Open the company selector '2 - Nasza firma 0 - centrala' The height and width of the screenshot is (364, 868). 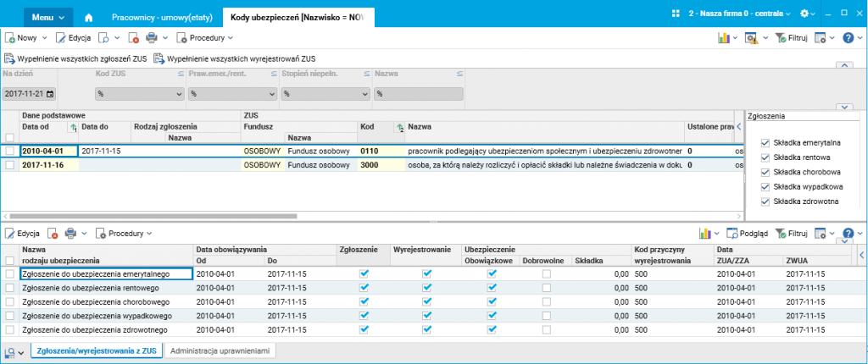point(738,14)
